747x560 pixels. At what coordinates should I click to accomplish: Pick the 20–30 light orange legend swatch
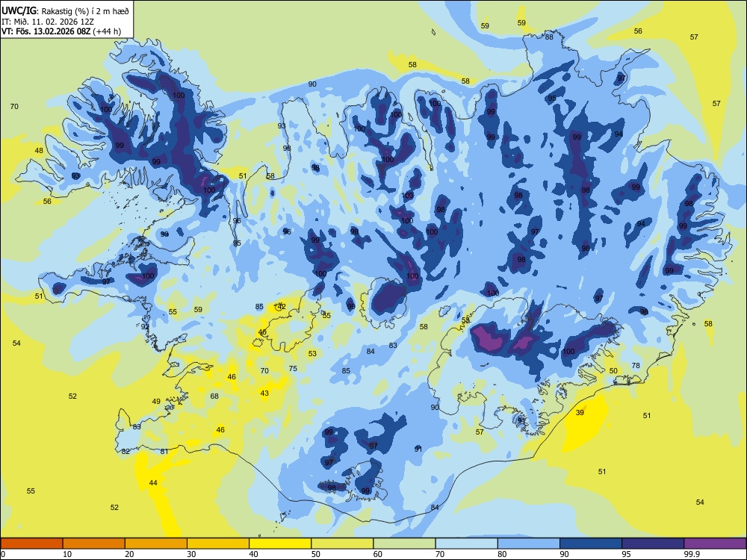(156, 544)
